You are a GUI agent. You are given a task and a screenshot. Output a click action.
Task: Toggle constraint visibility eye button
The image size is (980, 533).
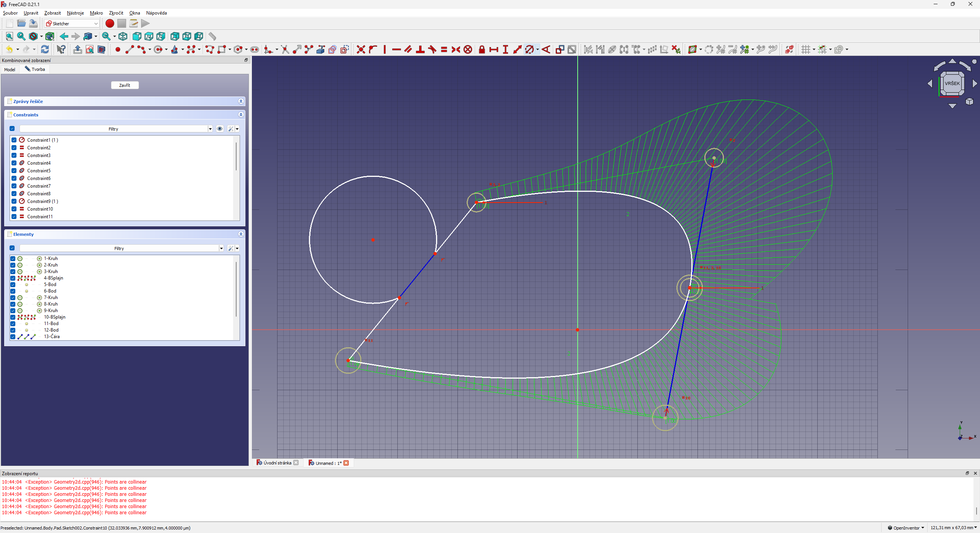[x=220, y=129]
